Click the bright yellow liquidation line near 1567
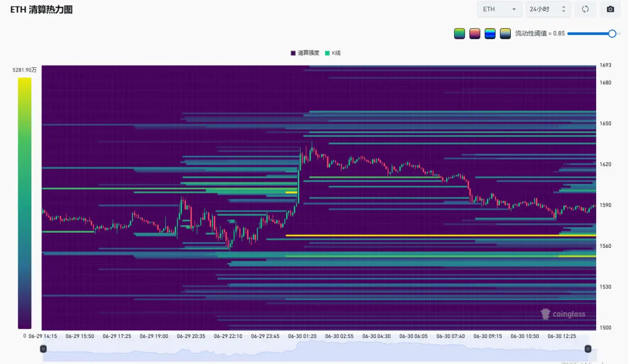This screenshot has height=364, width=628. coord(441,235)
